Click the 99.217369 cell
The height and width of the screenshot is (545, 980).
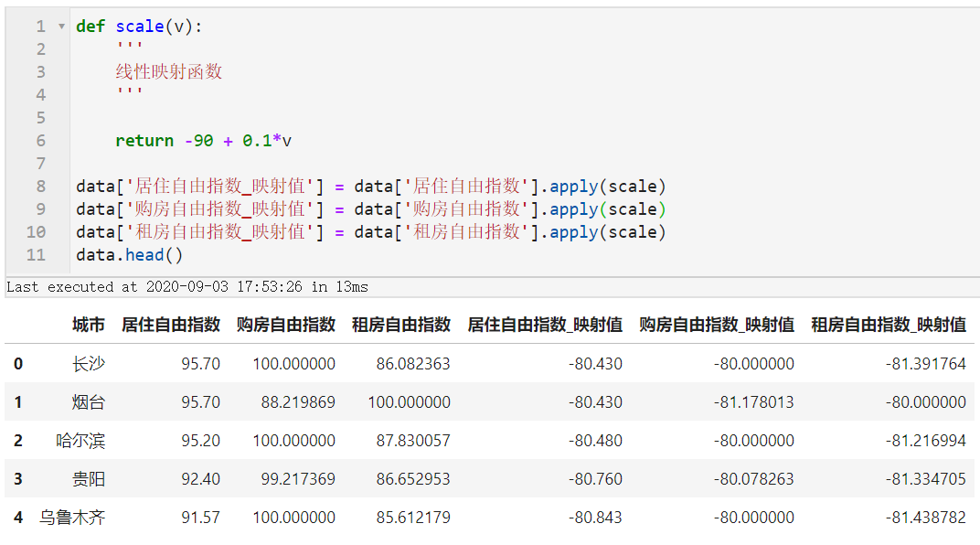click(298, 479)
